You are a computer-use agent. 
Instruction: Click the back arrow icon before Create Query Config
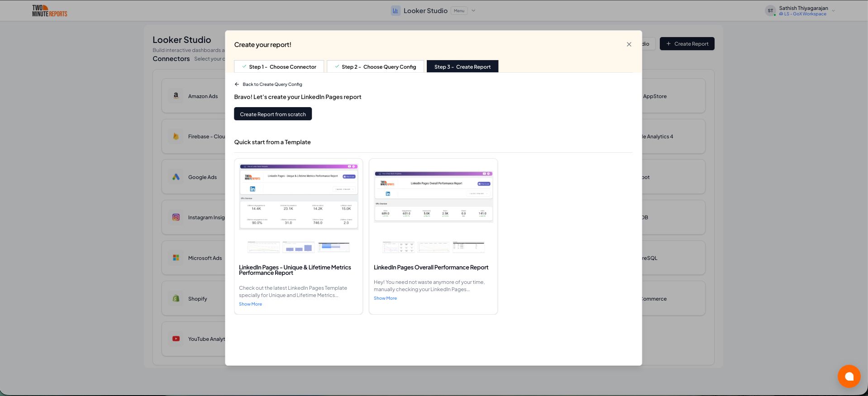click(x=237, y=84)
